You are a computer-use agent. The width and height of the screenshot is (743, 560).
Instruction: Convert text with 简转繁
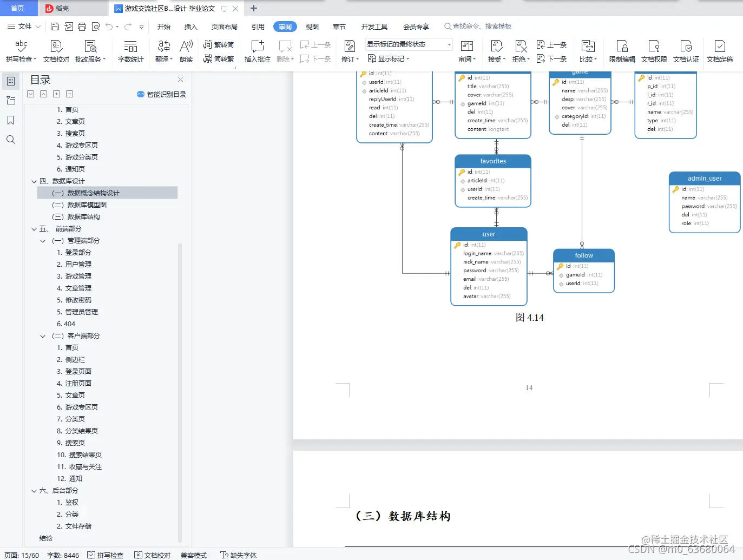coord(219,58)
